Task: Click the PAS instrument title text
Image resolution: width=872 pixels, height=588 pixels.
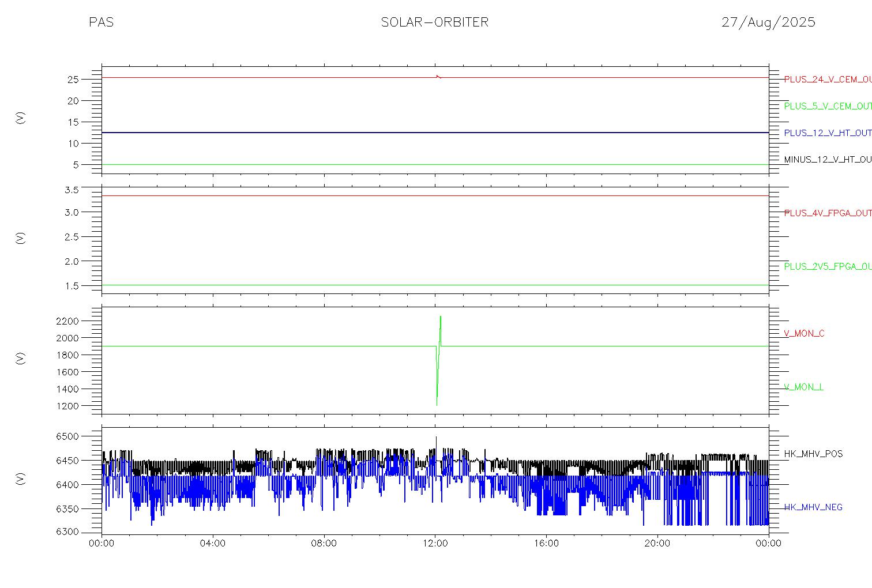Action: [x=101, y=22]
